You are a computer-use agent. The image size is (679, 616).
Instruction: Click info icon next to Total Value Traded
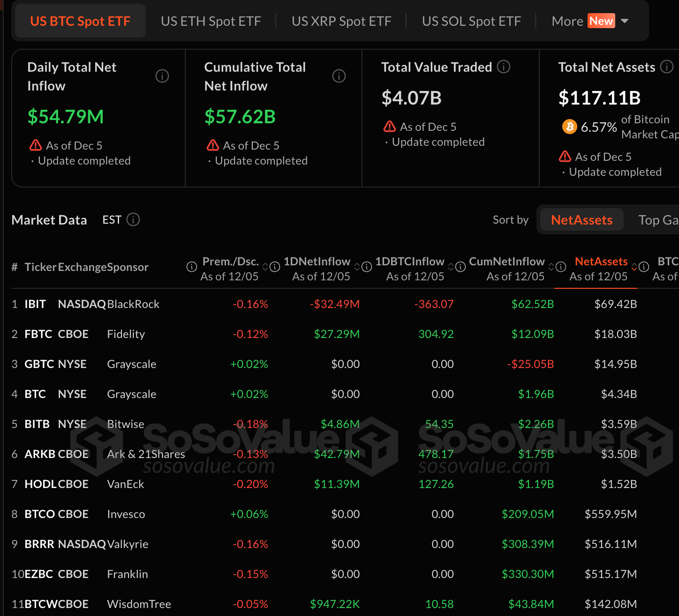point(504,67)
